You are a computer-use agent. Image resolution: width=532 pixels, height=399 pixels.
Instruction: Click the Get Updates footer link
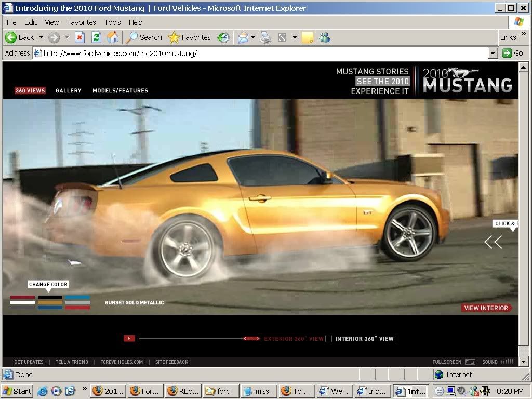pyautogui.click(x=29, y=362)
